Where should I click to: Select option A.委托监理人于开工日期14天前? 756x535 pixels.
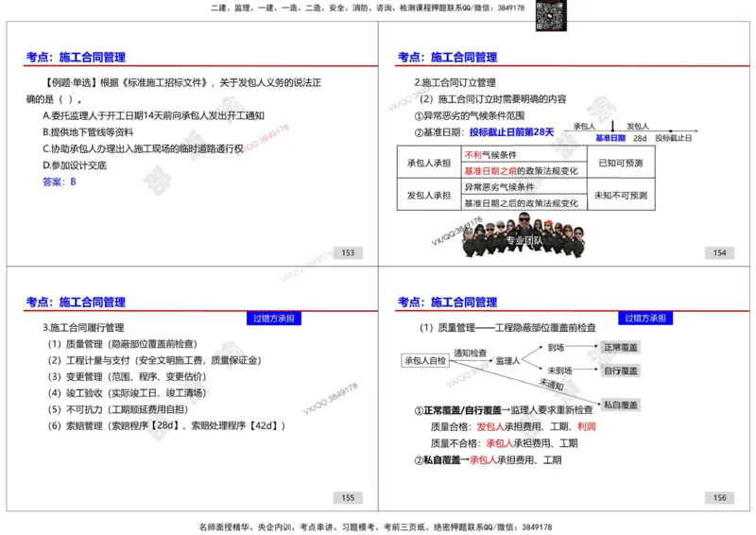click(153, 115)
